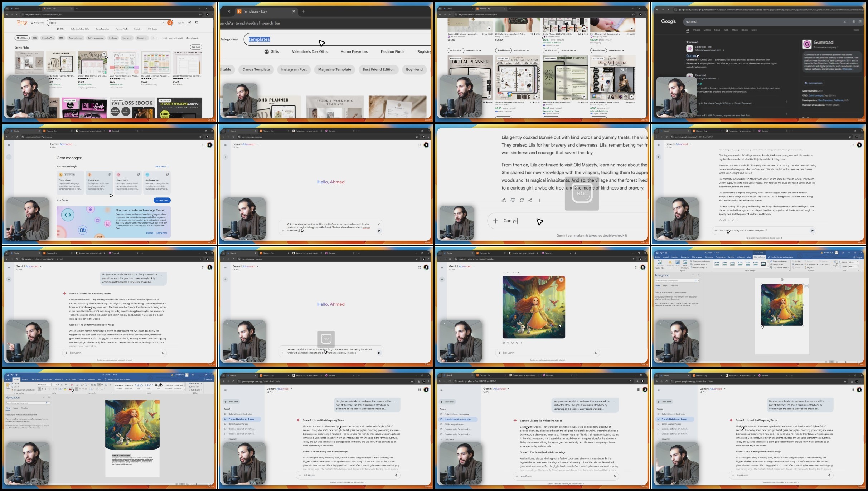The image size is (868, 491).
Task: Copy the Brainstormer gem card
Action: [110, 175]
